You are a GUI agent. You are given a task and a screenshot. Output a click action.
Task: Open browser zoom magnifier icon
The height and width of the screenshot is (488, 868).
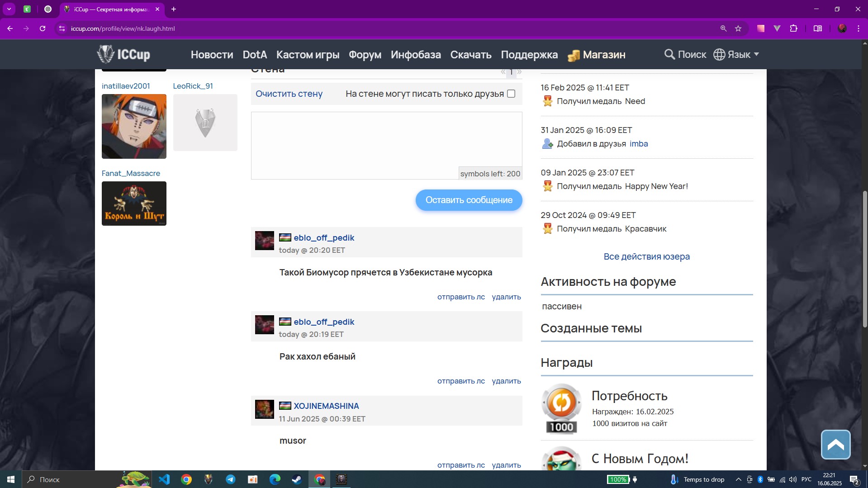[x=723, y=28]
